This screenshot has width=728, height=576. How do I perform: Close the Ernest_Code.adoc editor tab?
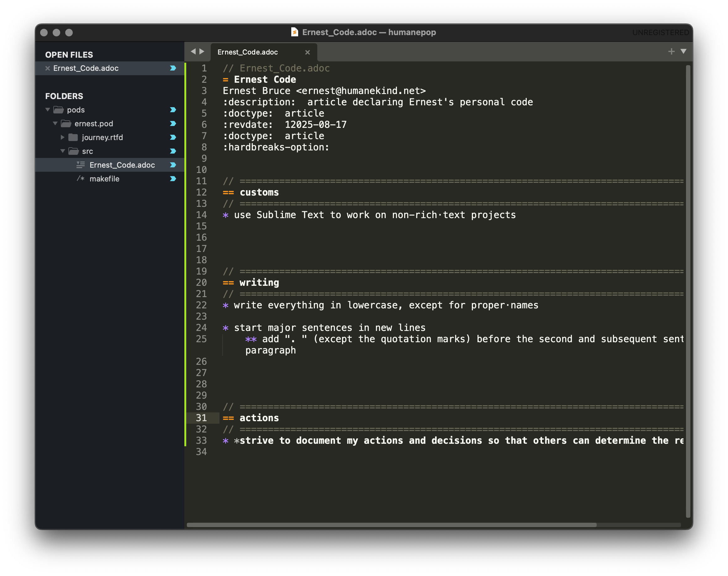307,52
